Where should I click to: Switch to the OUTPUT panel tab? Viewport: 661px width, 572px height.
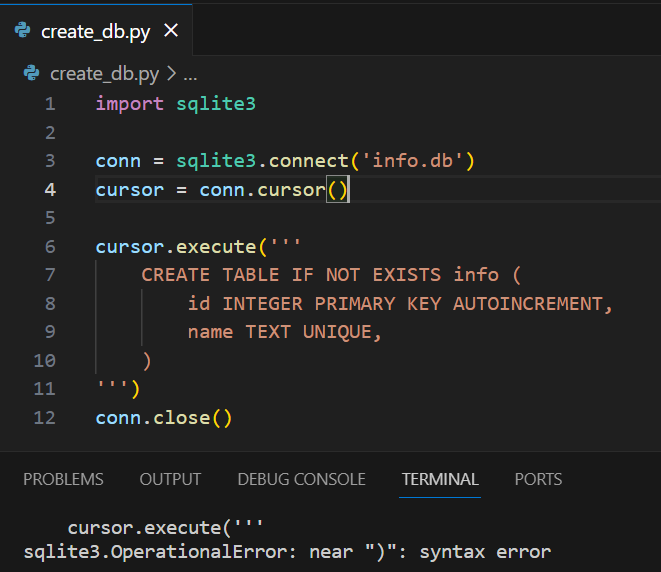(x=170, y=479)
